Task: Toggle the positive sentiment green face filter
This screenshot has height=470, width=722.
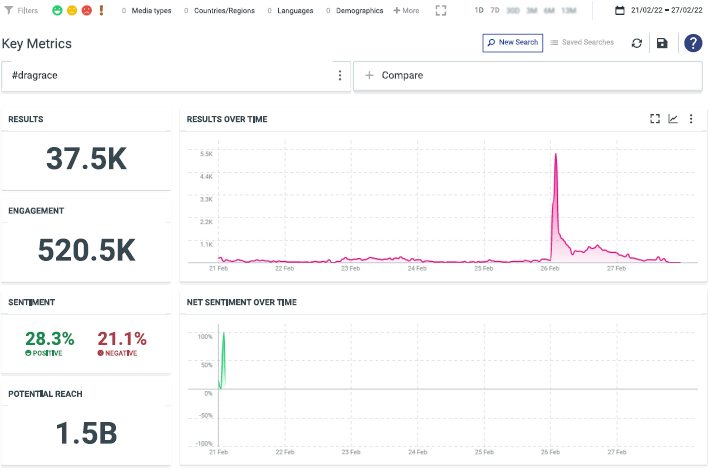Action: click(58, 11)
